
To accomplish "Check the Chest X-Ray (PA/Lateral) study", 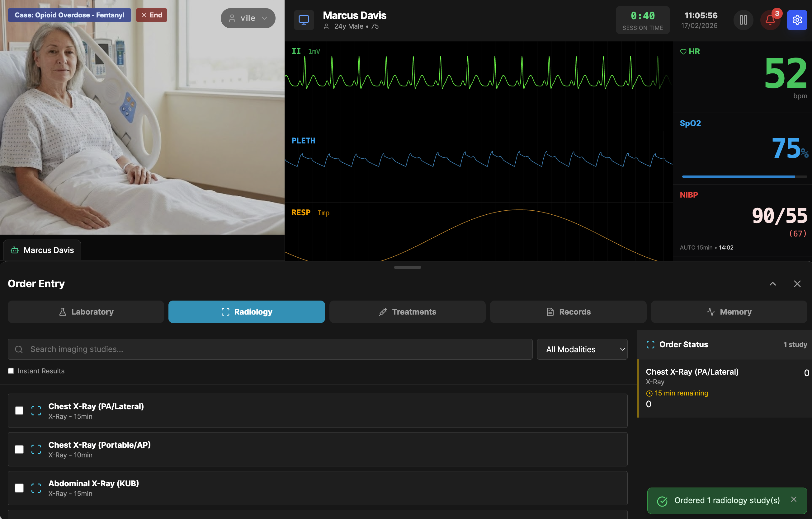I will [x=19, y=410].
